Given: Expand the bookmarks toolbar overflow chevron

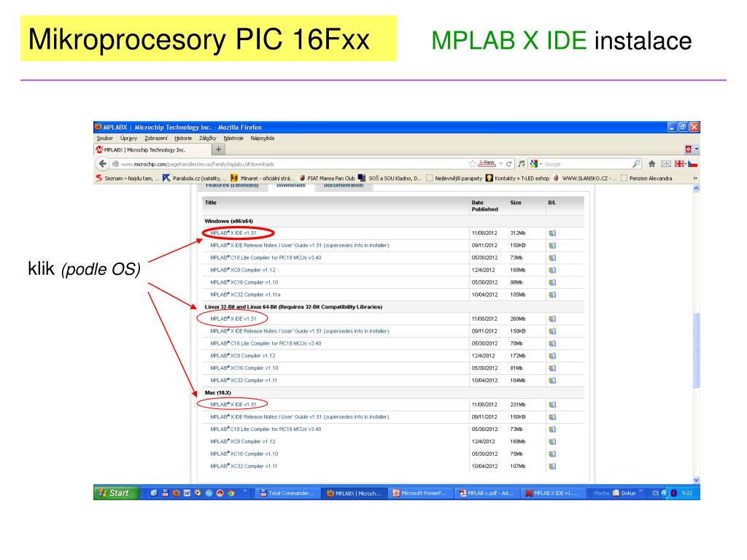Looking at the screenshot, I should 695,178.
